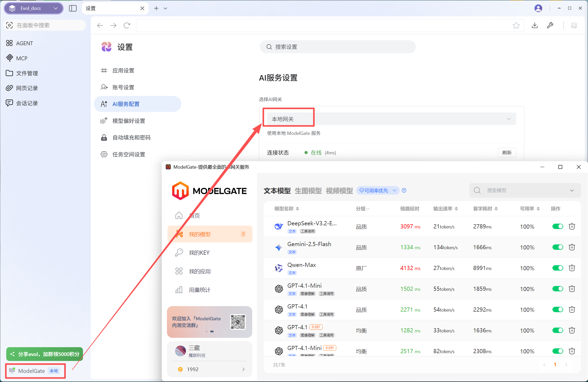The width and height of the screenshot is (588, 382).
Task: Toggle the sidebar panel icon
Action: [x=73, y=8]
